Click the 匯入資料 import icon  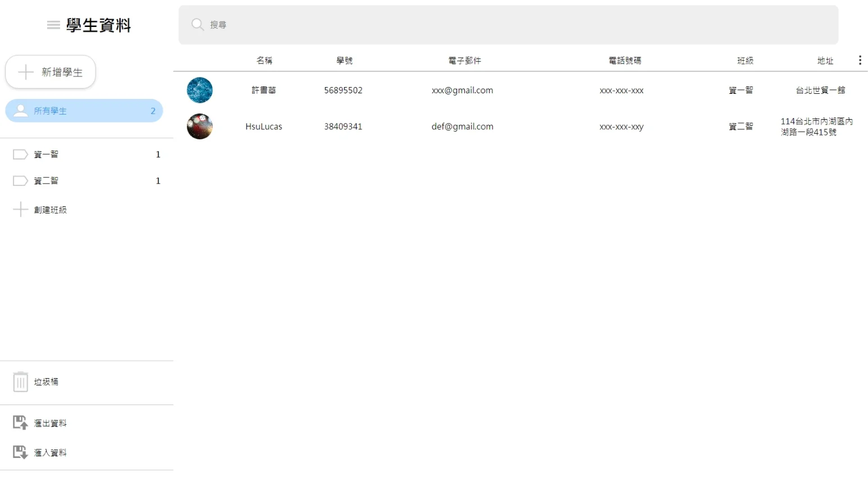[20, 452]
